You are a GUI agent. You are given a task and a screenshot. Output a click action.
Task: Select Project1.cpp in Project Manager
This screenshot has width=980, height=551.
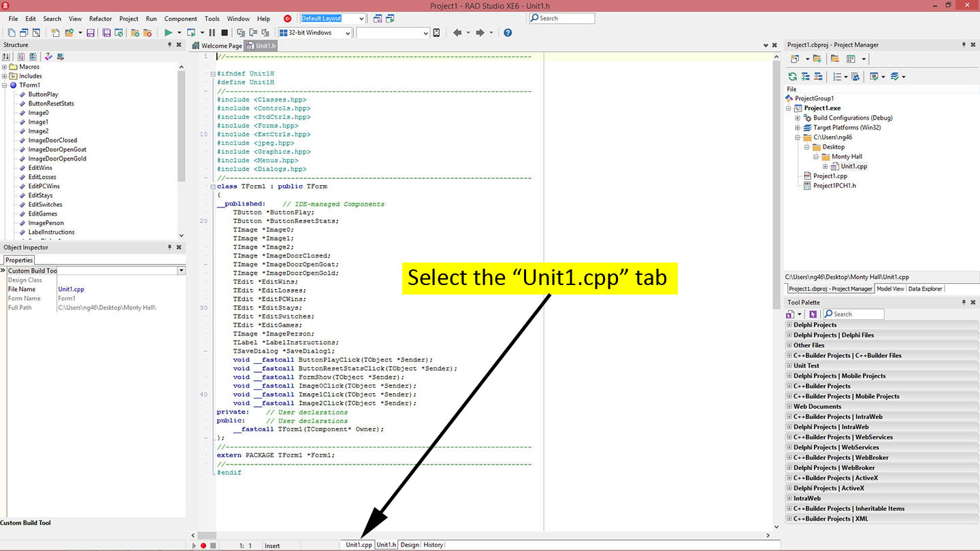click(830, 176)
